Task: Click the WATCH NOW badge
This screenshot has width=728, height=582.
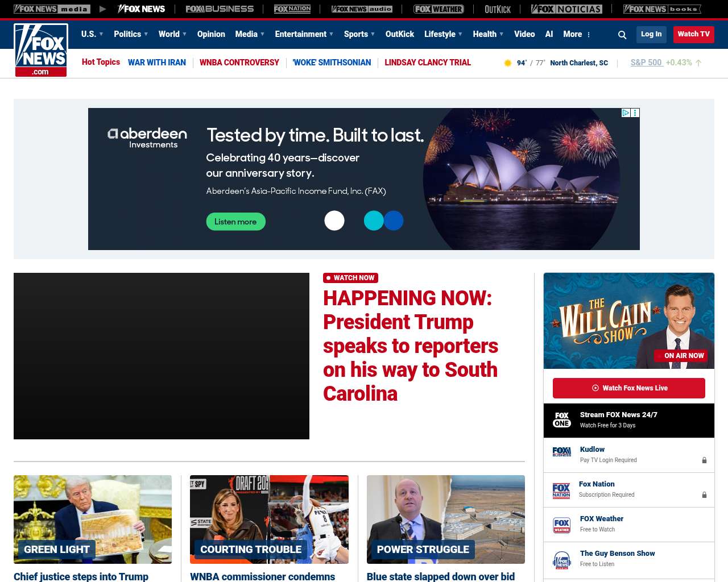Action: (350, 278)
